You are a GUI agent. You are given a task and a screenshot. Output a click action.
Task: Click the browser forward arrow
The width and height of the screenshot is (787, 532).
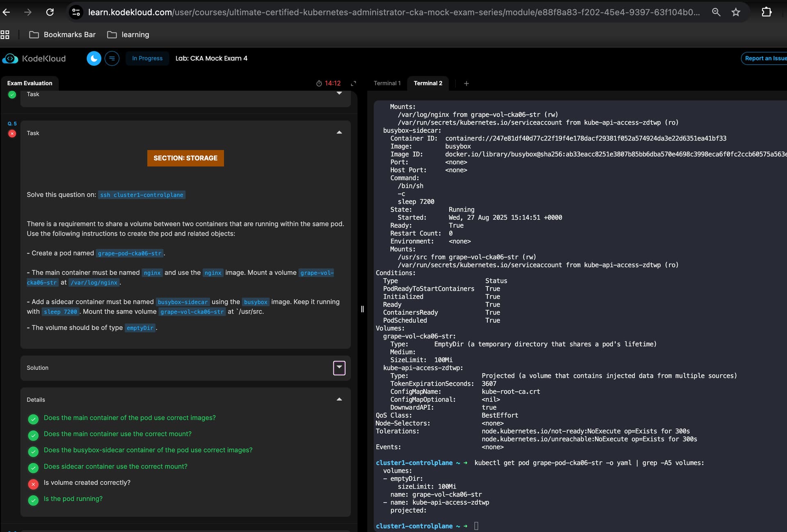28,12
